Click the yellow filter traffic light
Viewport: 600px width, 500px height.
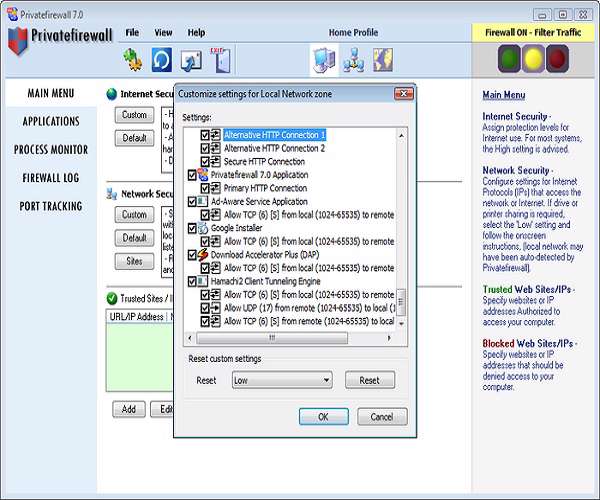tap(533, 59)
